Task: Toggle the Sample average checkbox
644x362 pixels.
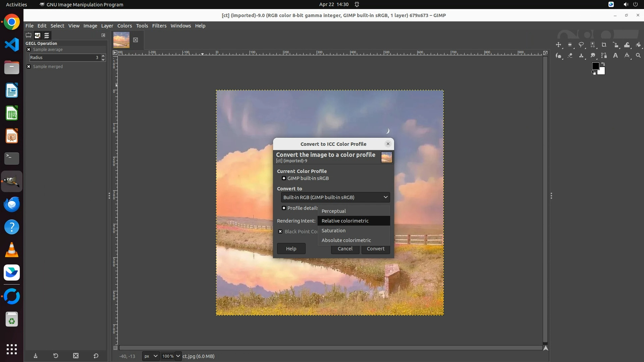Action: [29, 50]
